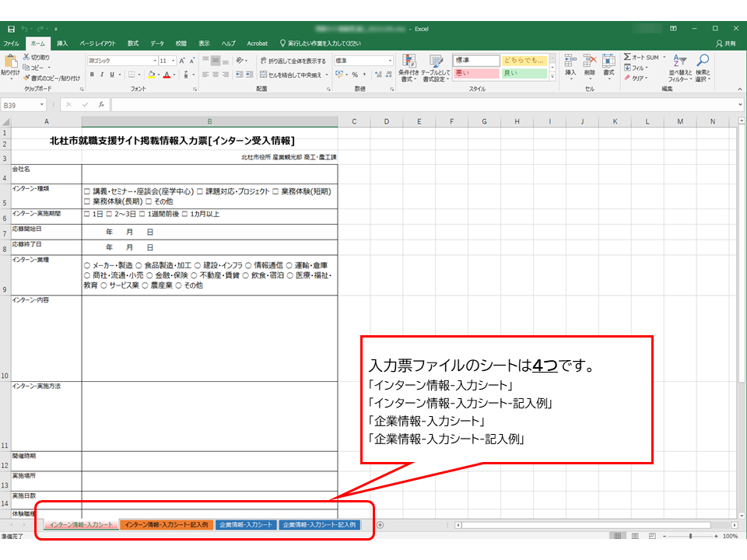Apply comma style number format

click(364, 75)
